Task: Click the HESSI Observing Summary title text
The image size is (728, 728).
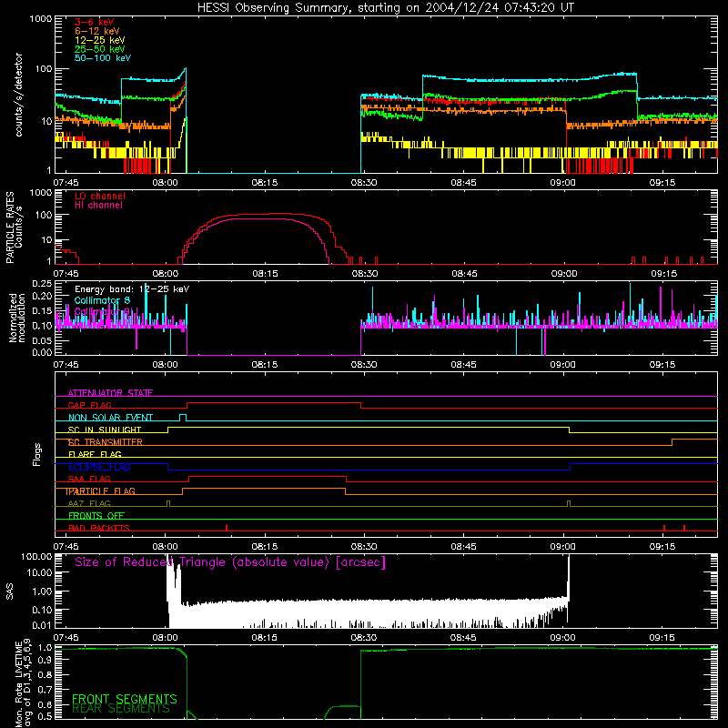Action: pyautogui.click(x=385, y=8)
